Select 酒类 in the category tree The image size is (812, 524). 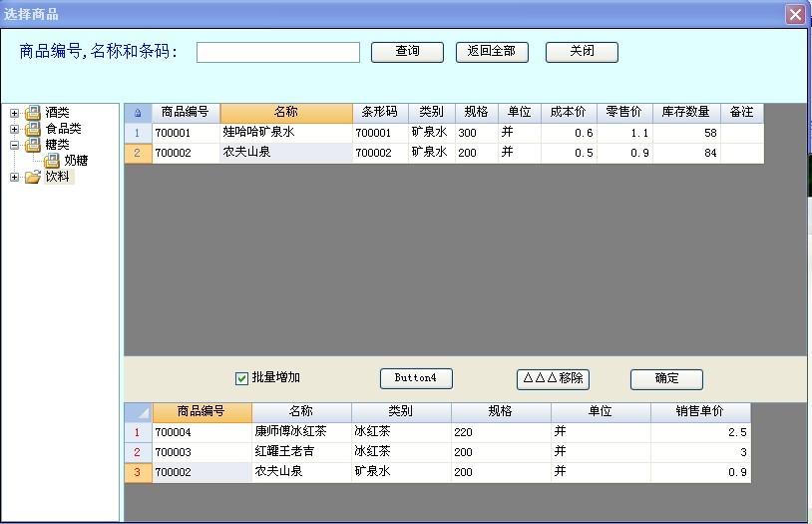pyautogui.click(x=57, y=113)
